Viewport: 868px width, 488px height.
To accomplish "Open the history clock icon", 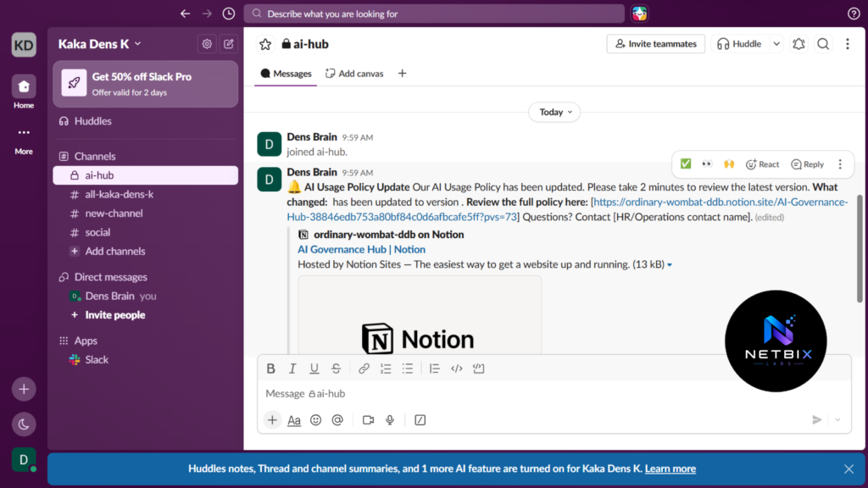I will [x=229, y=14].
